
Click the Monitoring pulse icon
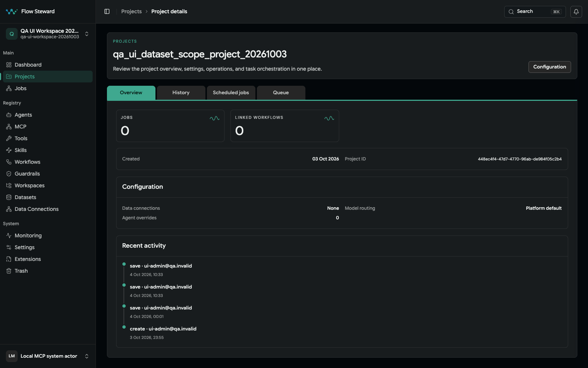point(9,236)
